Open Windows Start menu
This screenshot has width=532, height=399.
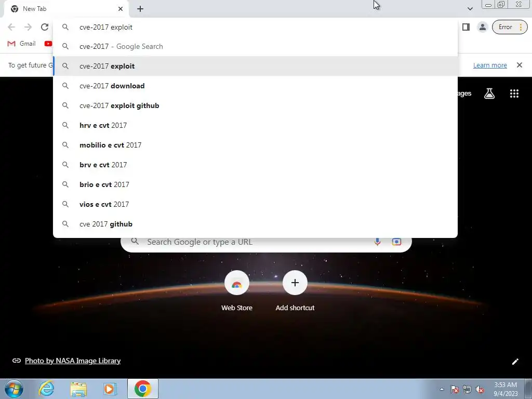click(14, 389)
